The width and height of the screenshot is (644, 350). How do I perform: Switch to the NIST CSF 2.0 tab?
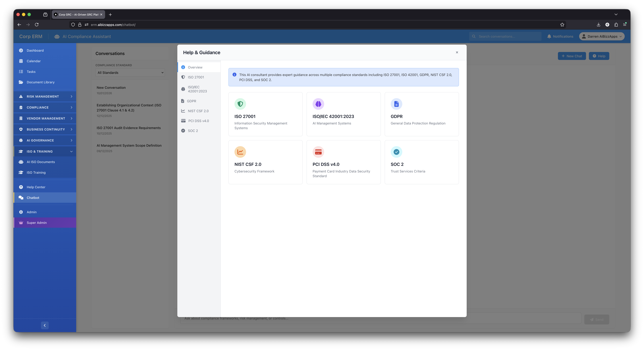198,111
